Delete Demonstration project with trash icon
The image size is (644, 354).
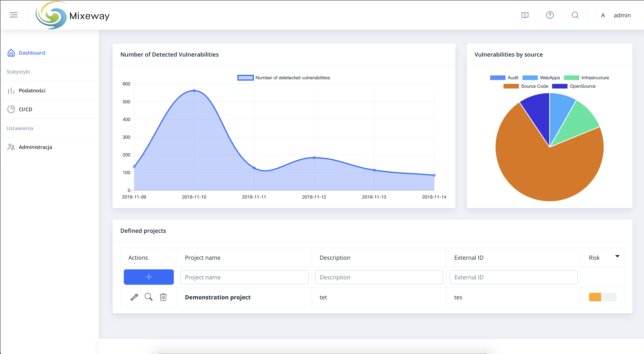(x=163, y=297)
